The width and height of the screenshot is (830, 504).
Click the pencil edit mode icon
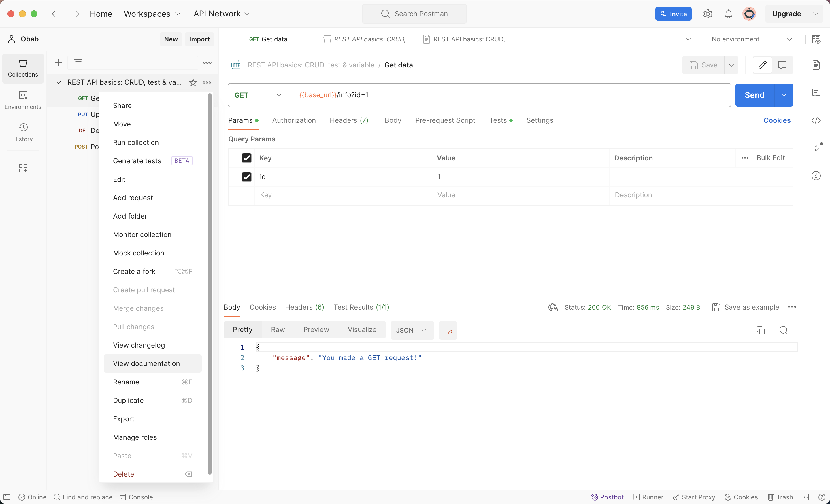[763, 65]
